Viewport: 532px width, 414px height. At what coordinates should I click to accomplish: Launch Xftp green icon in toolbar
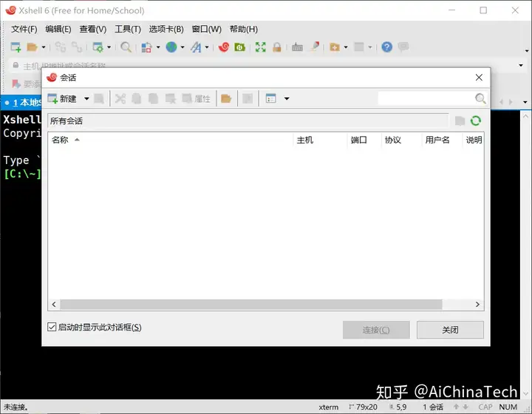tap(239, 47)
